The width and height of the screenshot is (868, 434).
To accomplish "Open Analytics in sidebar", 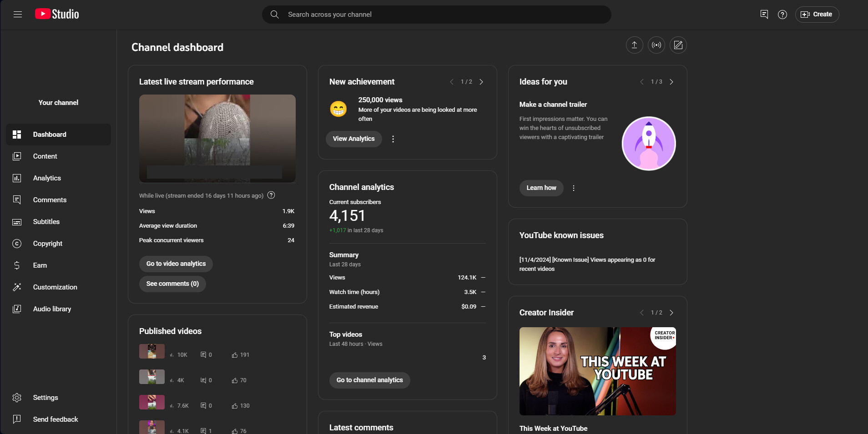I will [x=58, y=178].
